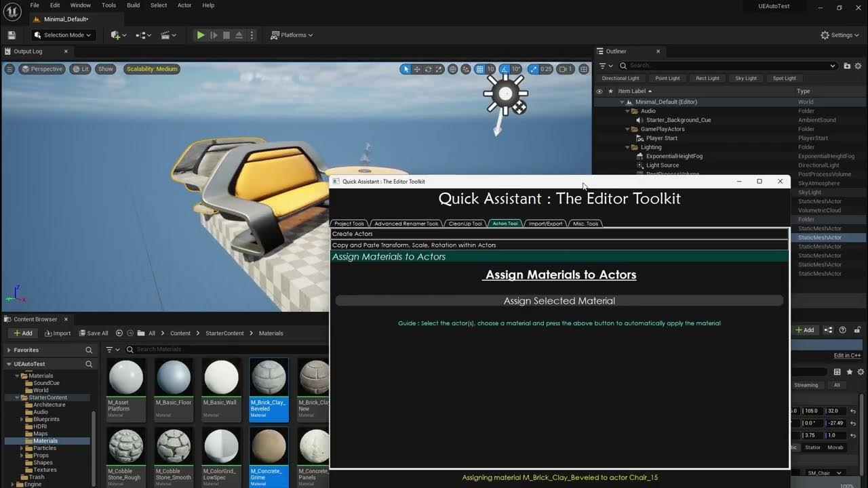Open the grid snap value 10 menu
This screenshot has height=488, width=868.
pos(490,69)
